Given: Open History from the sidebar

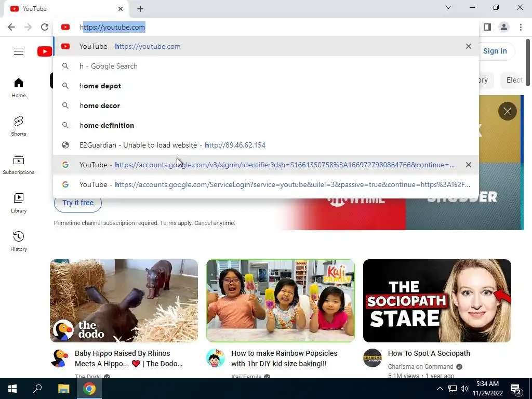Looking at the screenshot, I should point(19,241).
